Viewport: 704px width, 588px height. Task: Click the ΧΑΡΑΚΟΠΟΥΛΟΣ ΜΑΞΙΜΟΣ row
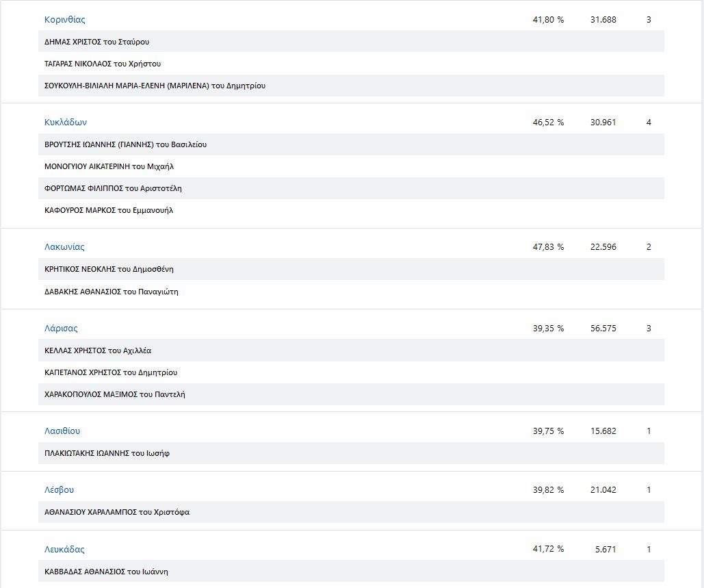(114, 394)
